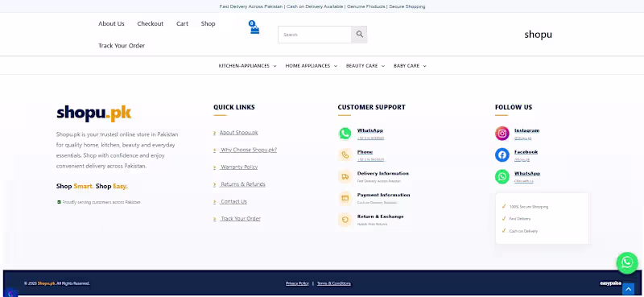
Task: Click the easypaisa logo in footer
Action: 610,283
